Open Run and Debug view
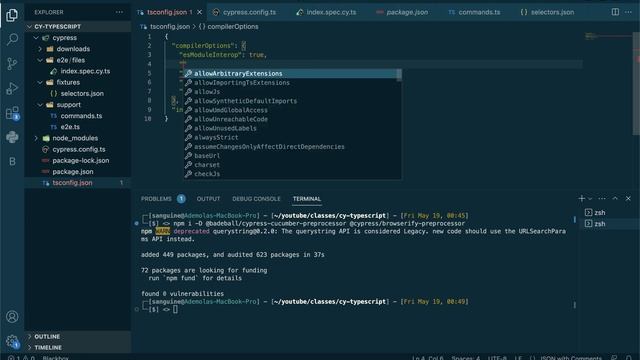The image size is (640, 360). [12, 88]
